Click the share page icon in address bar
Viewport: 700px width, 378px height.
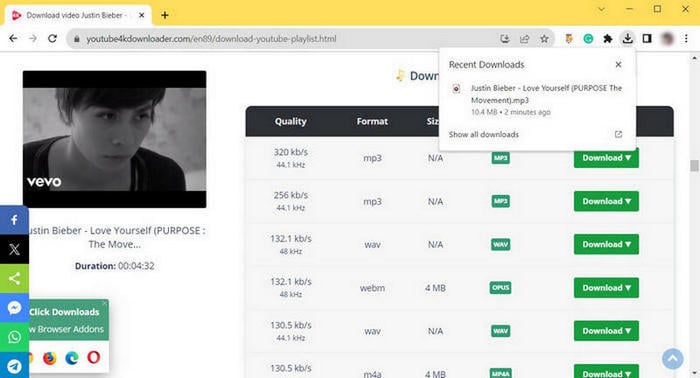point(525,39)
